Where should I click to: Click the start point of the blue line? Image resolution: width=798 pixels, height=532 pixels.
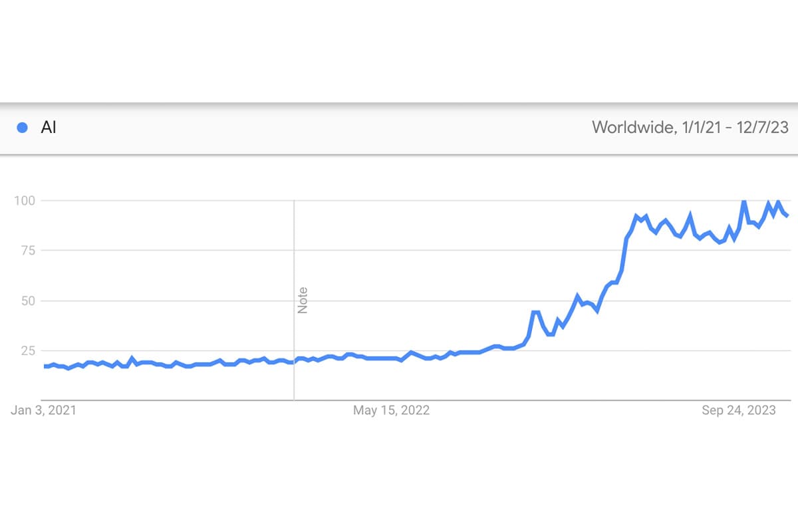pos(45,366)
